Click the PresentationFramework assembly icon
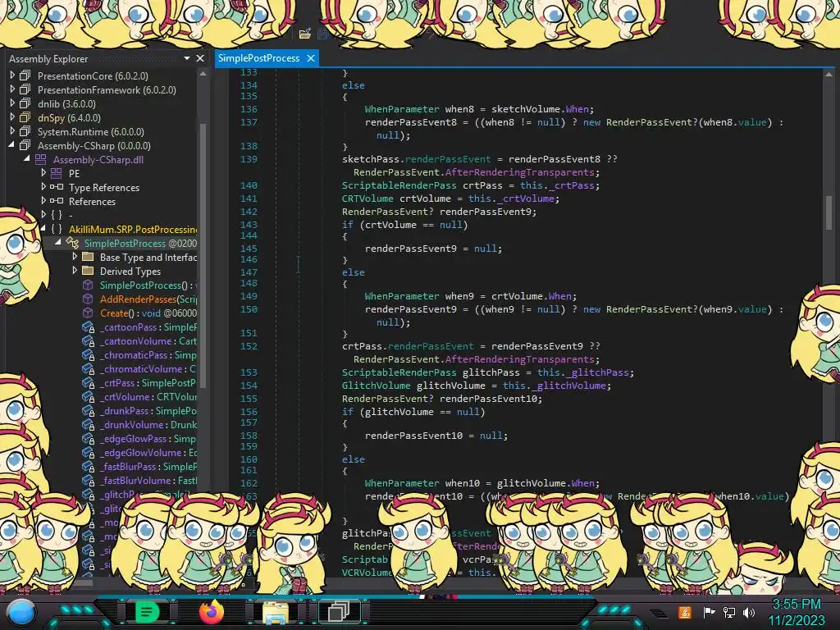840x630 pixels. tap(25, 89)
